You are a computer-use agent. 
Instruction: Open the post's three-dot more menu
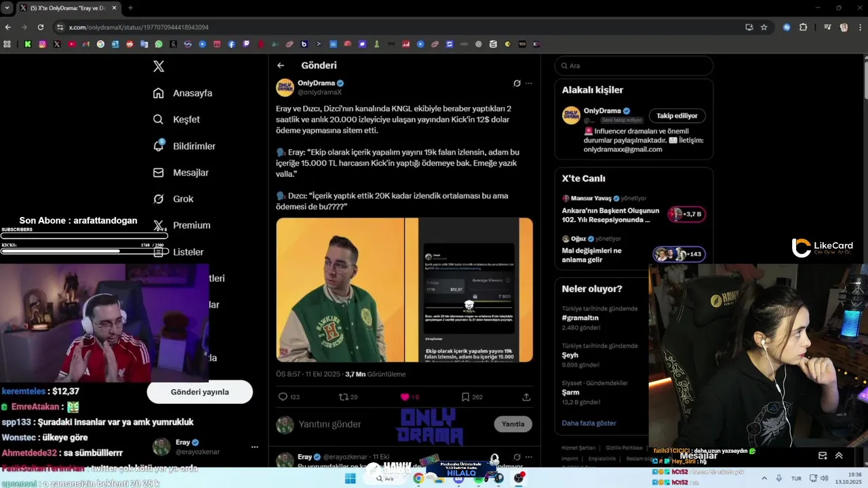(x=529, y=83)
